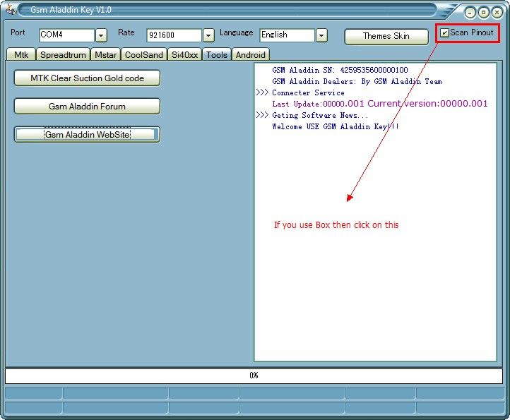
Task: Go to the Si40xx tab
Action: (x=184, y=54)
